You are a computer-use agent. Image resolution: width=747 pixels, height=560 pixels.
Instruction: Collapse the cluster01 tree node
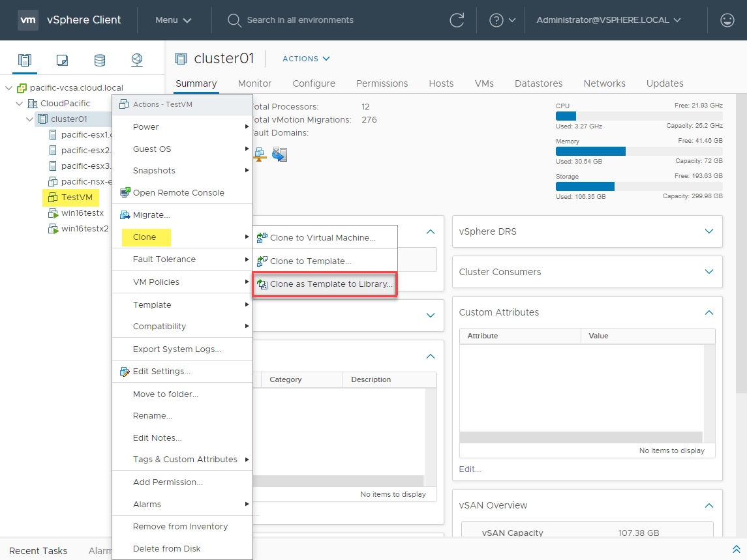[29, 119]
